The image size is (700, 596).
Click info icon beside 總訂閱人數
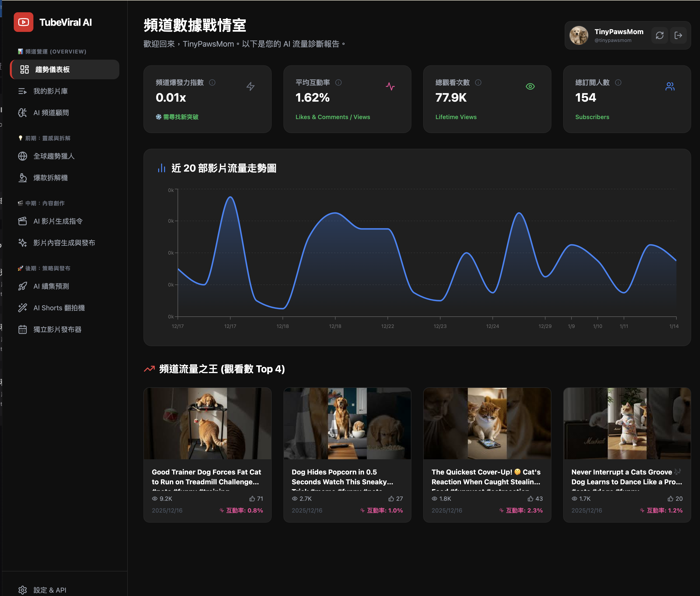click(618, 82)
